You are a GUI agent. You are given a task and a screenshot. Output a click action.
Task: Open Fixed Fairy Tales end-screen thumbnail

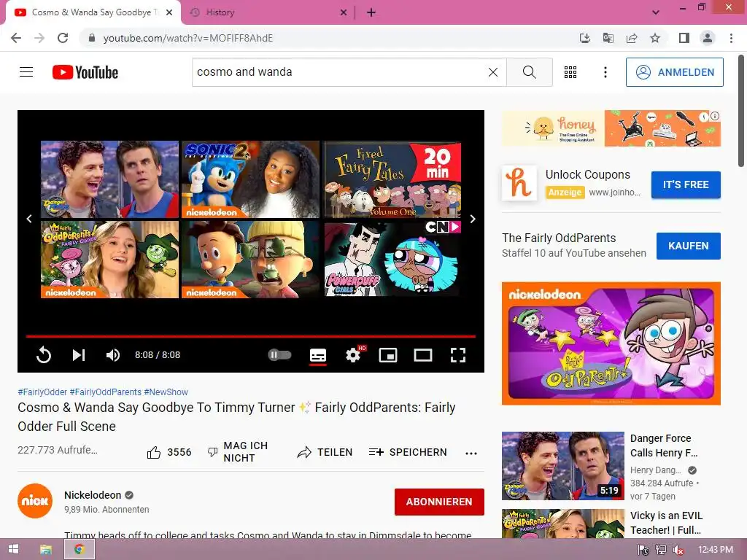click(x=392, y=179)
